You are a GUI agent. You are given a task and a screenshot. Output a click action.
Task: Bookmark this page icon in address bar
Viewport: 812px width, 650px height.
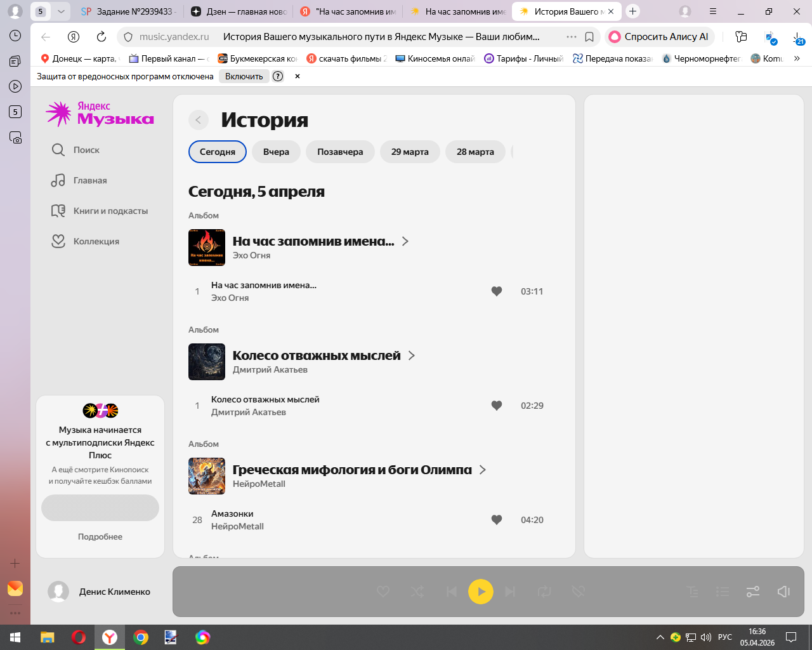pyautogui.click(x=589, y=37)
